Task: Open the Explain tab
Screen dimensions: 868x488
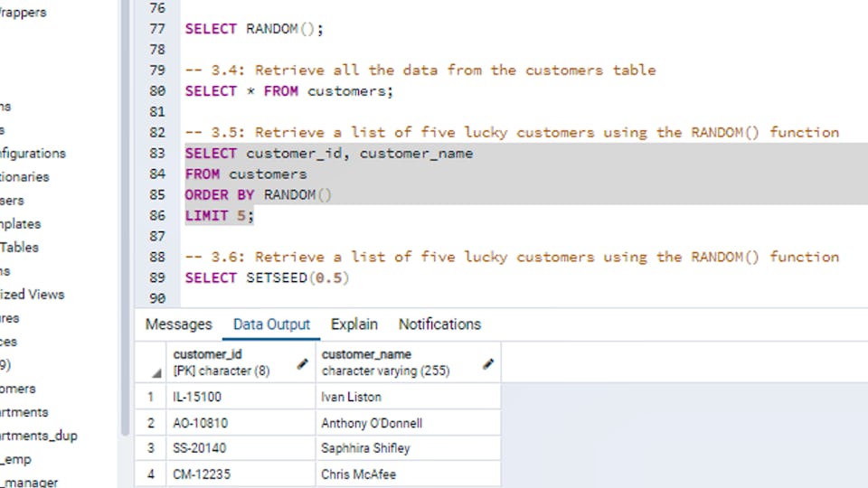Action: click(354, 324)
